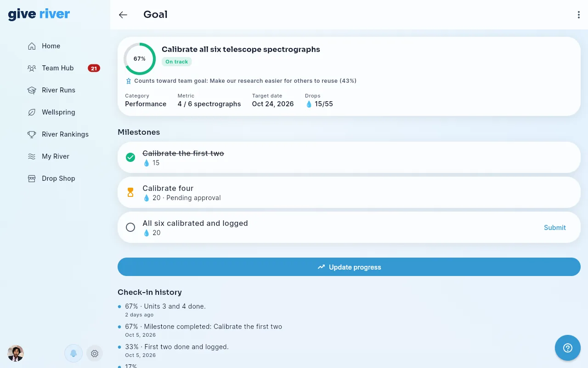This screenshot has height=368, width=588.
Task: Open the three-dot options menu
Action: point(578,15)
